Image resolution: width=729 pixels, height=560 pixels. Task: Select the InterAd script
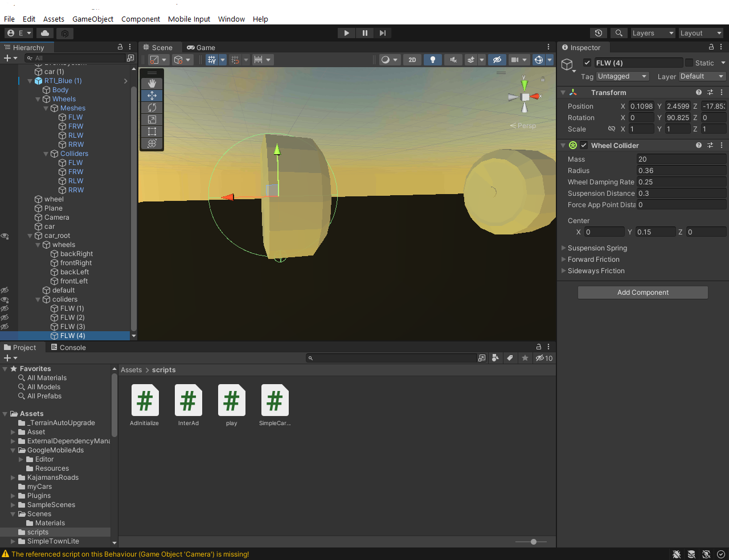(188, 405)
